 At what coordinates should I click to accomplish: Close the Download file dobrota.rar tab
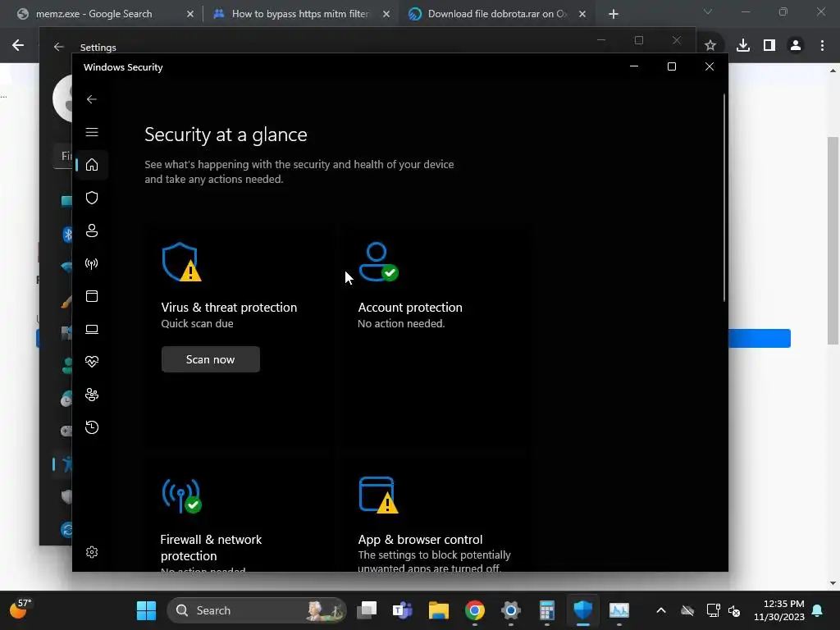click(582, 14)
